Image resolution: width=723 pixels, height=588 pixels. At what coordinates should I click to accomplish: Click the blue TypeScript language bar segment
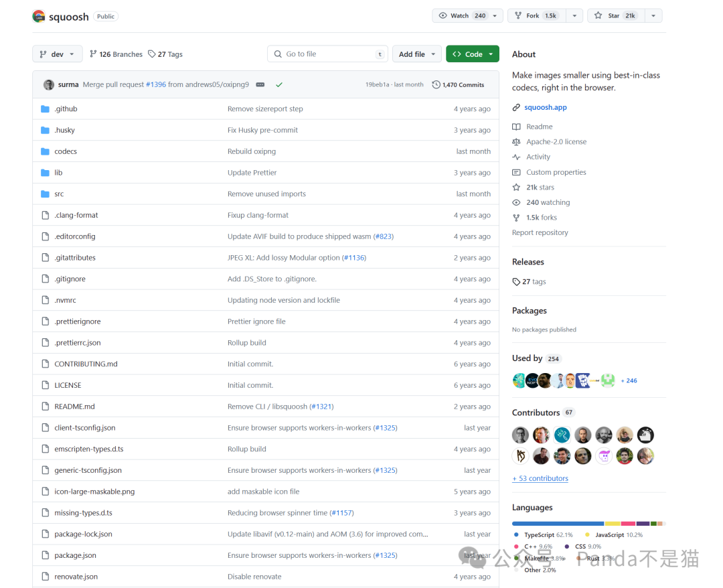tap(558, 524)
